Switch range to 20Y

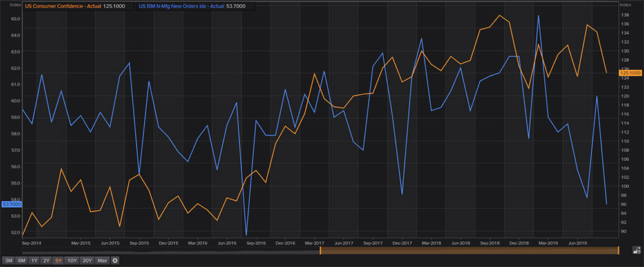[87, 261]
